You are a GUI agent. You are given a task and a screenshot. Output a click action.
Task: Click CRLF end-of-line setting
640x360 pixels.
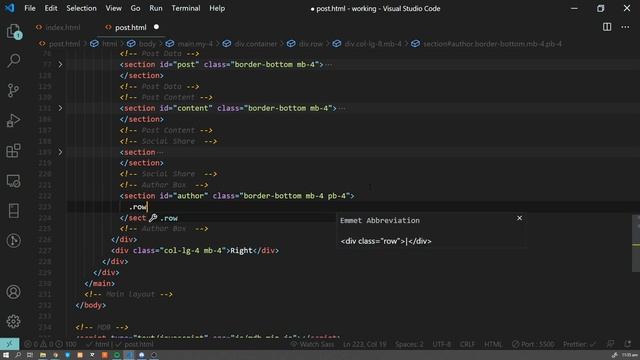pos(467,344)
